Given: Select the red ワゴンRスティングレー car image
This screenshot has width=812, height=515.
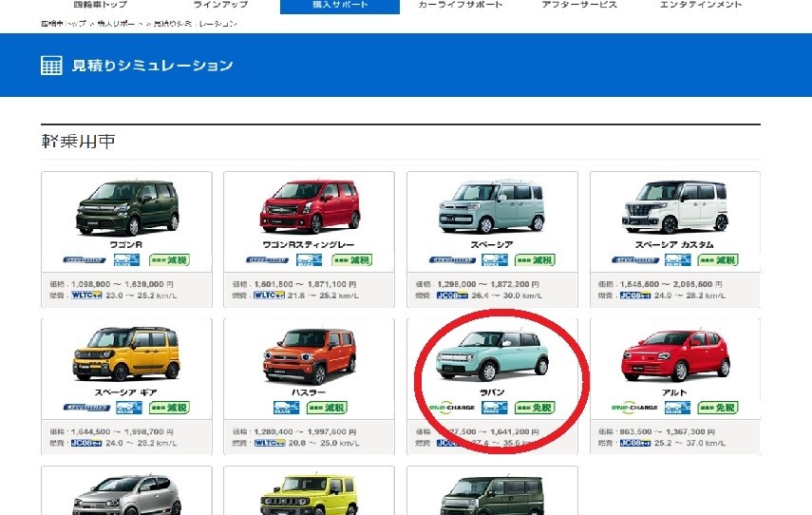Looking at the screenshot, I should (310, 207).
